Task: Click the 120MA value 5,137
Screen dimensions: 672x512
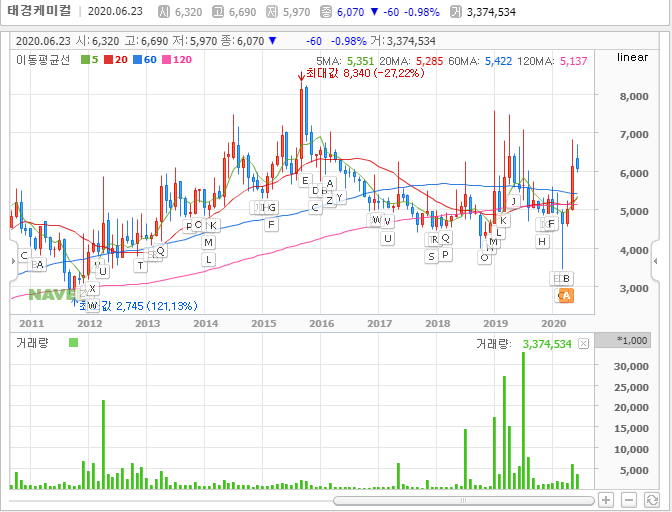Action: 573,61
